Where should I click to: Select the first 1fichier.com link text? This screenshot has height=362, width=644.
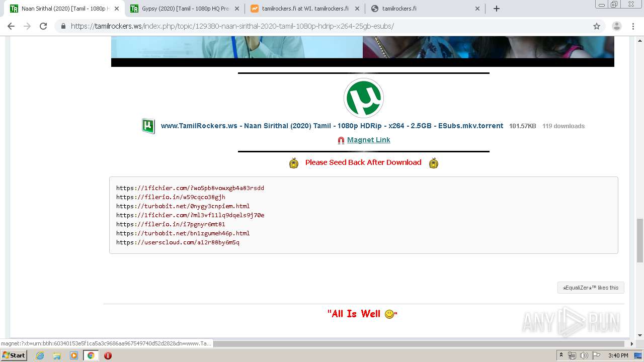tap(190, 188)
